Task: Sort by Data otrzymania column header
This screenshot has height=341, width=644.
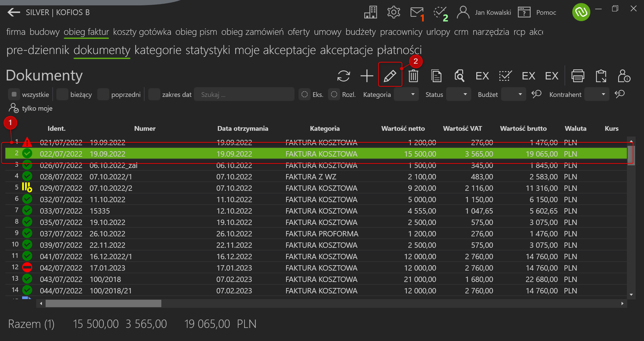Action: click(x=243, y=128)
